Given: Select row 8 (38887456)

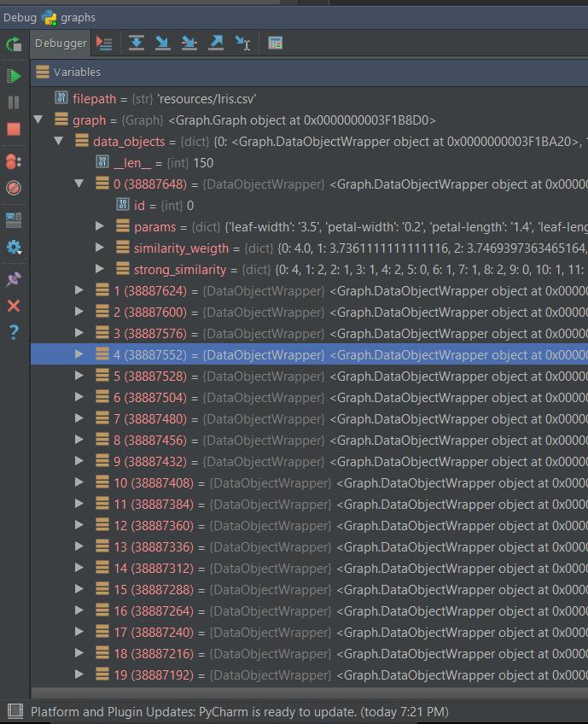Looking at the screenshot, I should 309,440.
